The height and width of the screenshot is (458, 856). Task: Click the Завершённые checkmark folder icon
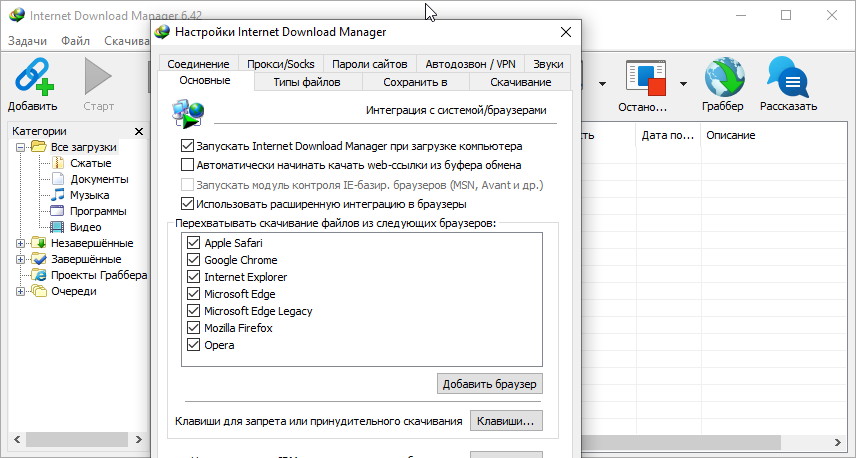click(x=39, y=259)
